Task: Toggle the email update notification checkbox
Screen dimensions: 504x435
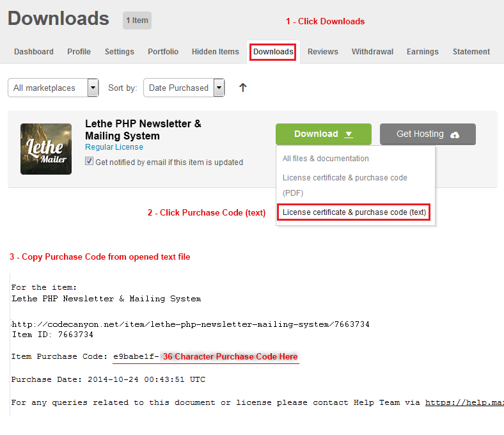Action: pos(89,161)
